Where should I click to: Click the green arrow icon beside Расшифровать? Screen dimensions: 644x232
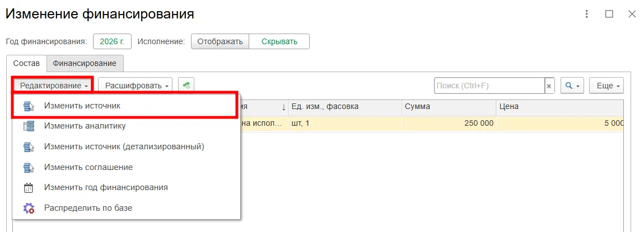click(186, 86)
